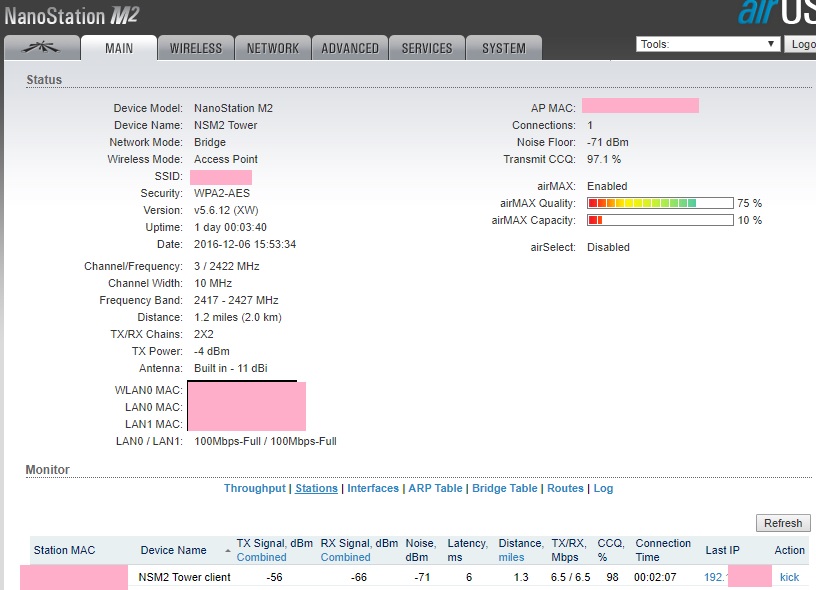Select the Distance value 1.2 miles (2.0 km)
816x590 pixels.
click(x=237, y=317)
